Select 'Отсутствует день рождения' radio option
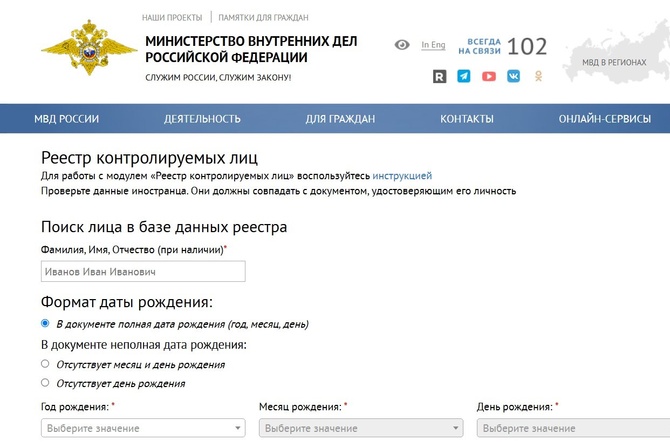 point(45,383)
